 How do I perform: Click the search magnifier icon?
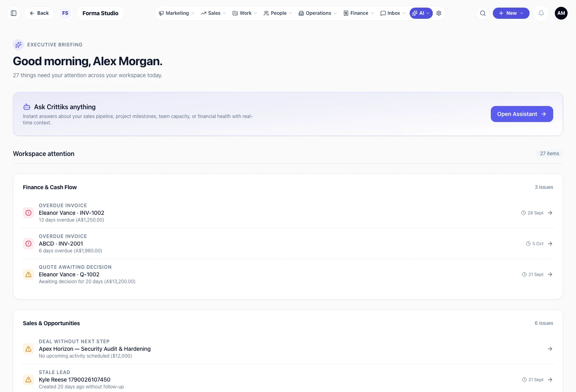pyautogui.click(x=483, y=13)
